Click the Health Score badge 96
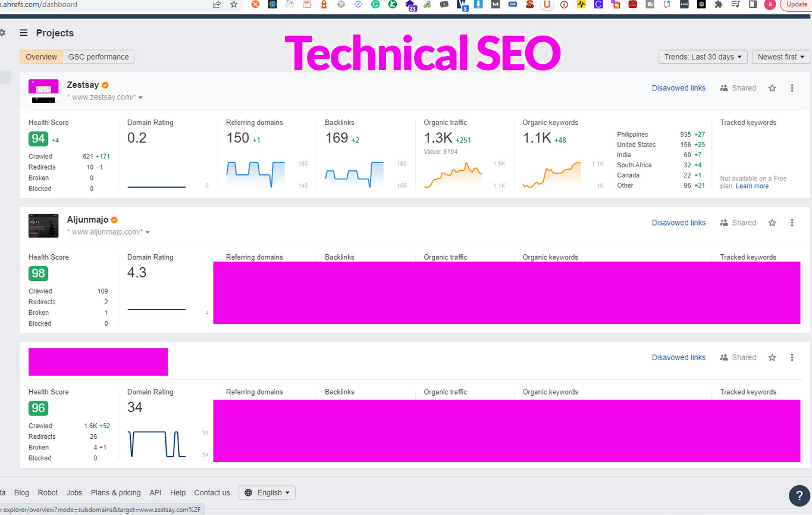 coord(38,408)
